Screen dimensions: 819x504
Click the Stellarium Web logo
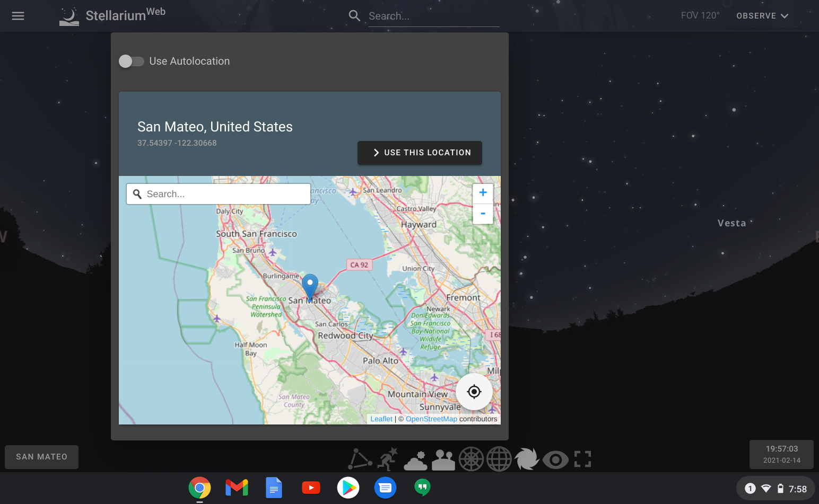(112, 16)
